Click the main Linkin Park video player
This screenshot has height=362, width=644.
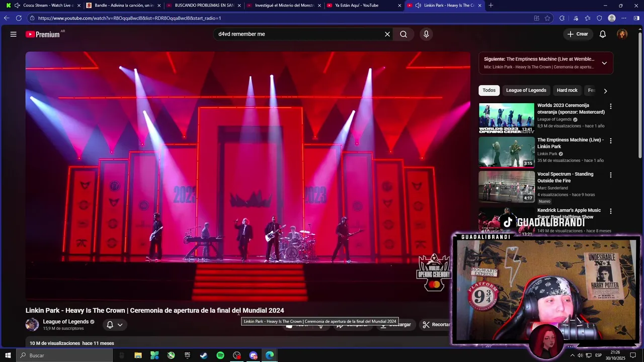[248, 176]
